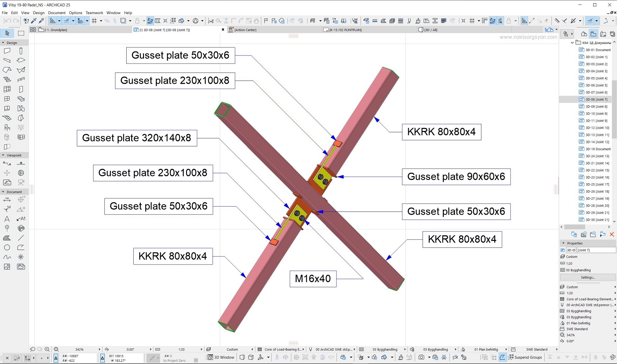Activate the Label tool
617x364 pixels.
coord(21,219)
